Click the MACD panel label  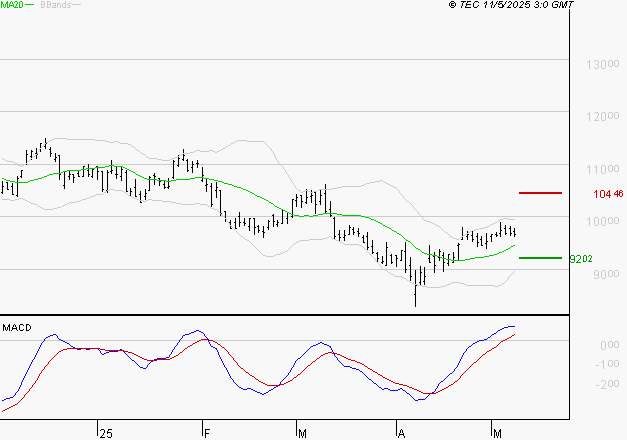pyautogui.click(x=17, y=327)
